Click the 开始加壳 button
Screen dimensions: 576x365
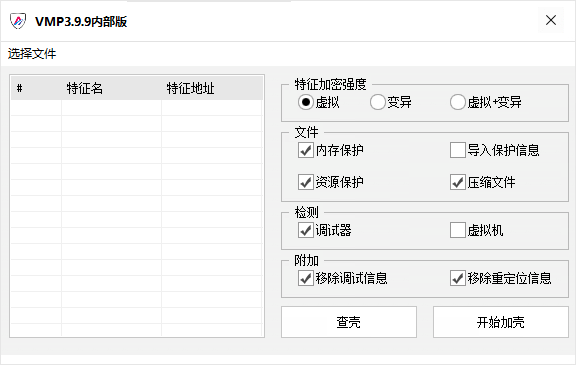pos(501,322)
